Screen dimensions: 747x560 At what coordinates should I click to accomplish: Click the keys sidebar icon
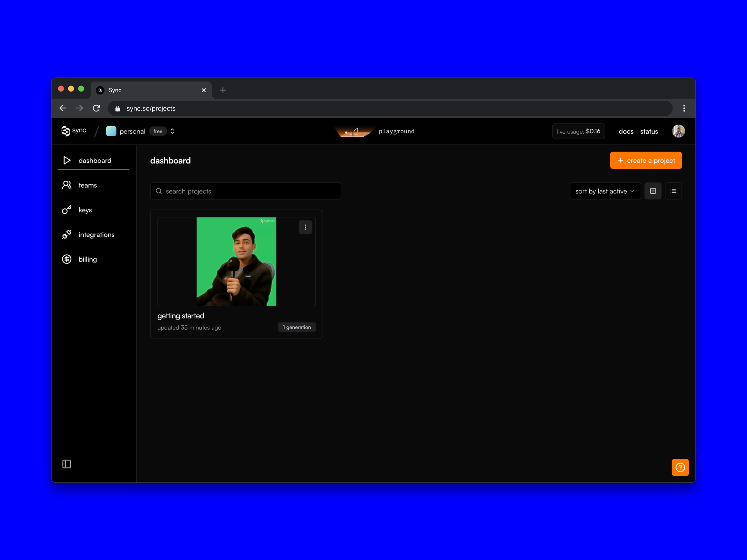coord(67,209)
